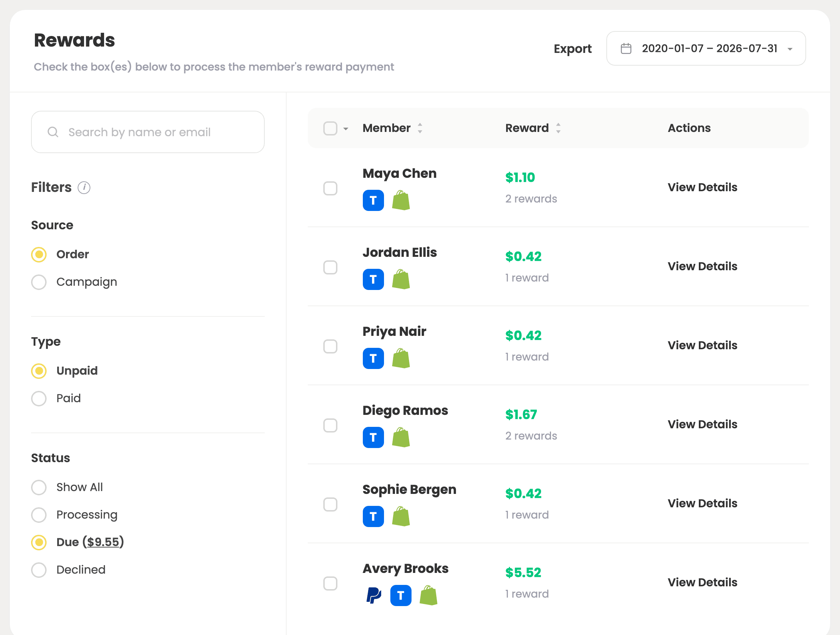Viewport: 840px width, 635px height.
Task: Click the Priya Nair member name
Action: [x=394, y=331]
